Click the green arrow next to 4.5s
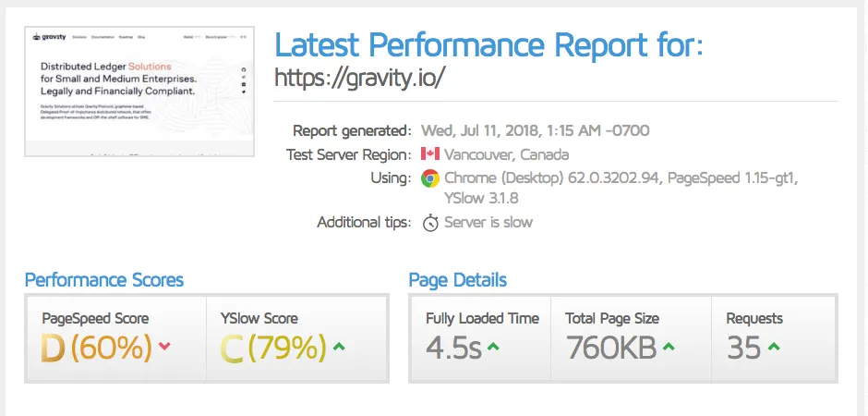 point(493,347)
